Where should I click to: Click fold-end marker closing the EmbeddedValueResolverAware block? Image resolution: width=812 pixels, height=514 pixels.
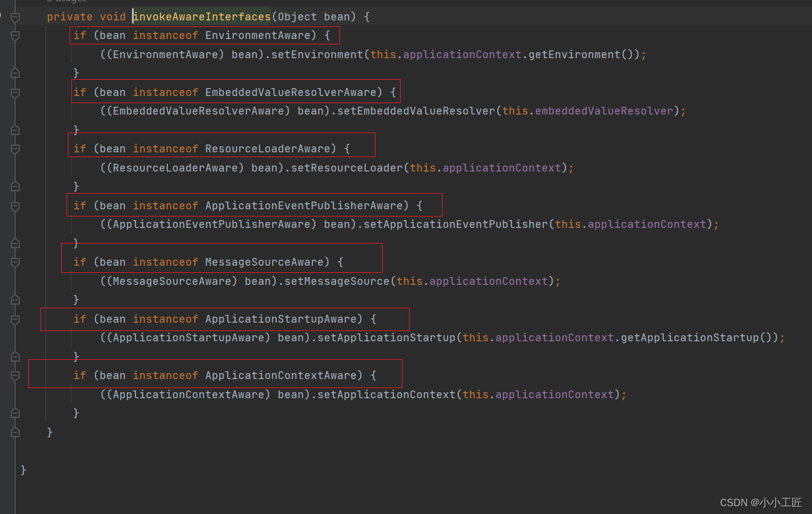(16, 130)
